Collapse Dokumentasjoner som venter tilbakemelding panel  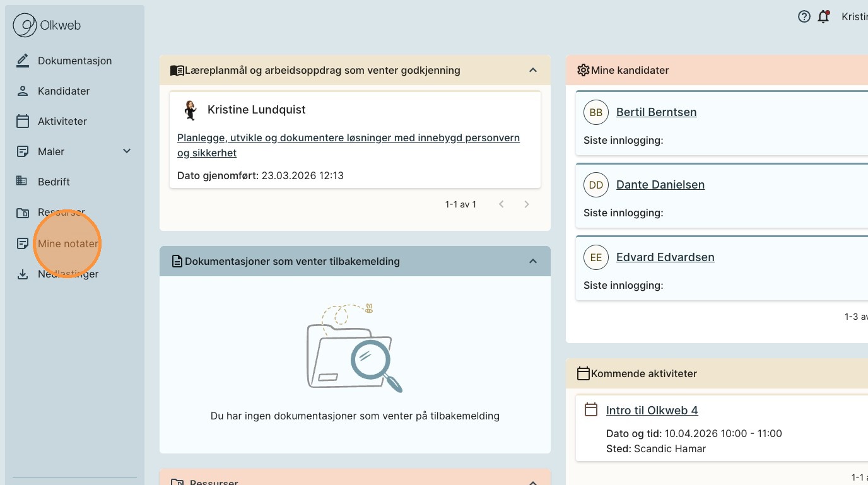click(533, 261)
